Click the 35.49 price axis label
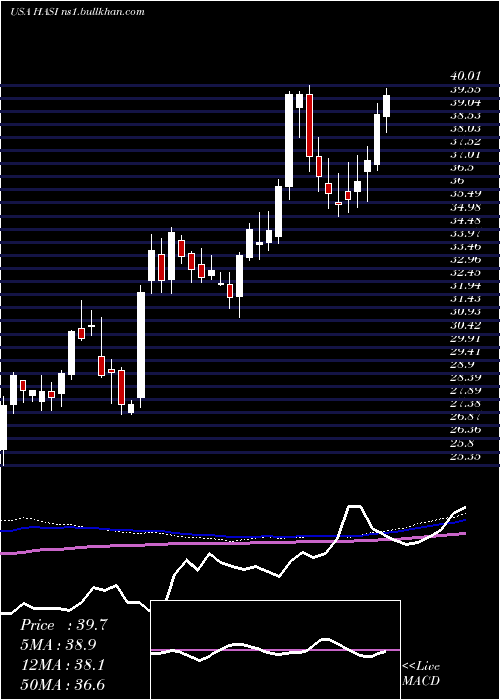Image resolution: width=500 pixels, height=700 pixels. click(x=466, y=194)
